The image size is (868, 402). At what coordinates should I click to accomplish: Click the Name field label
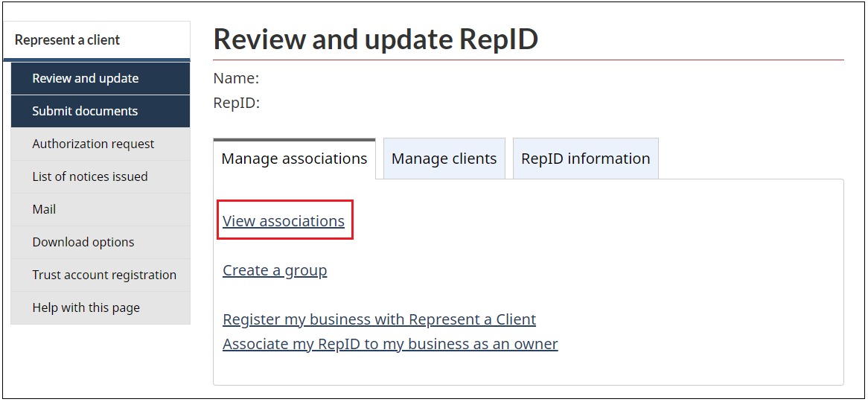pos(237,79)
